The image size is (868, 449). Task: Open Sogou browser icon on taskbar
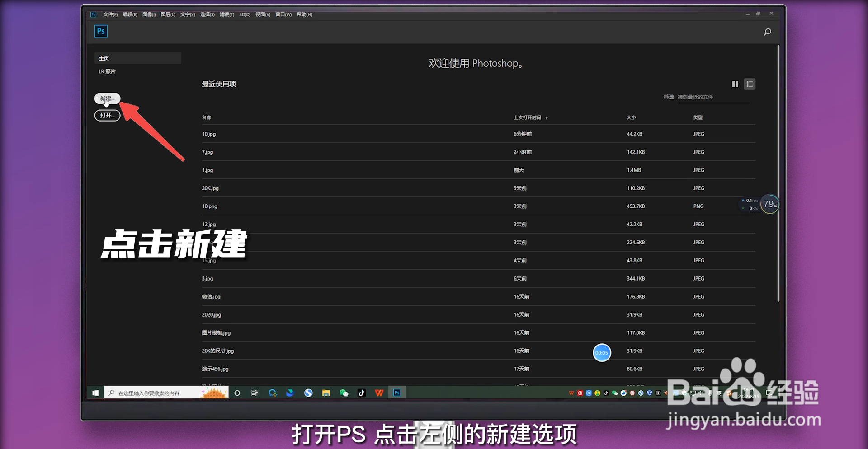(x=308, y=393)
